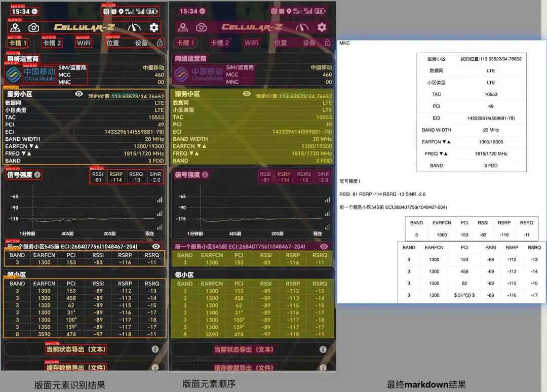Tap 信号强度 info icon in element-order screenshot

point(205,174)
